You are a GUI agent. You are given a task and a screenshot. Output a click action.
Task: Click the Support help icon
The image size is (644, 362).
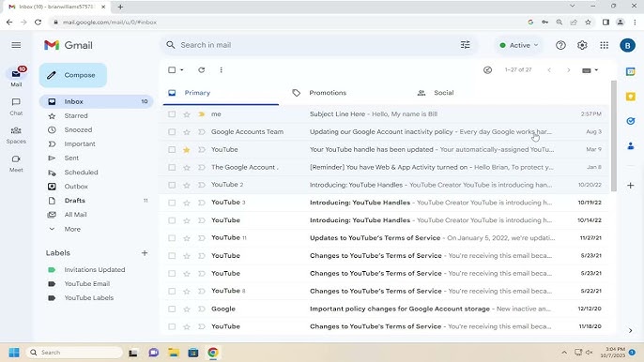tap(560, 45)
